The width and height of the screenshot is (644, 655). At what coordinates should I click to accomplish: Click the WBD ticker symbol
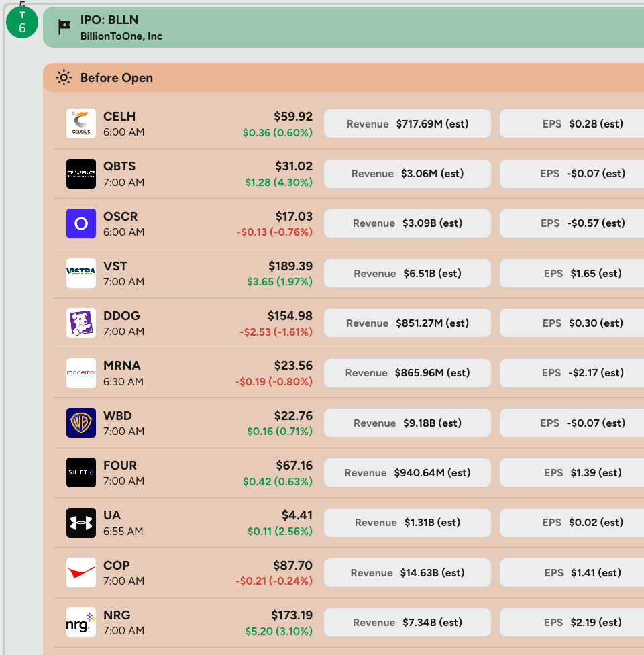point(117,415)
